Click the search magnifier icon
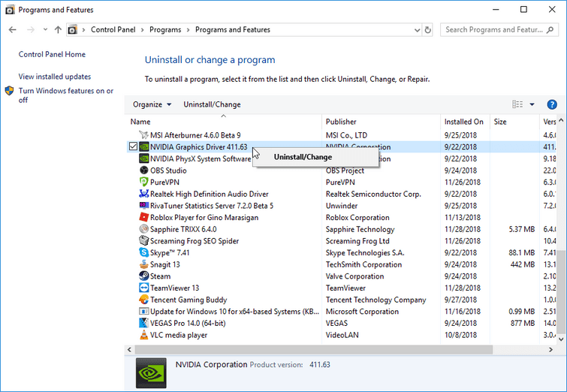 (550, 30)
